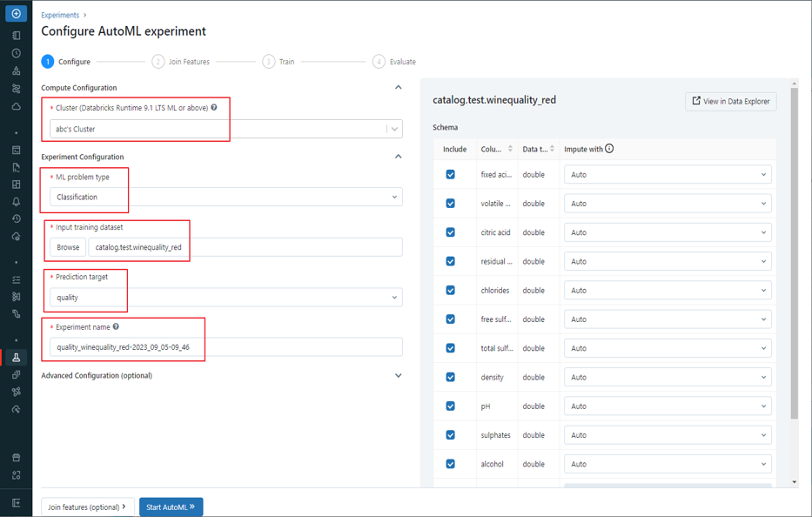Screen dimensions: 812x517
Task: Open the ML problem type dropdown
Action: [225, 198]
